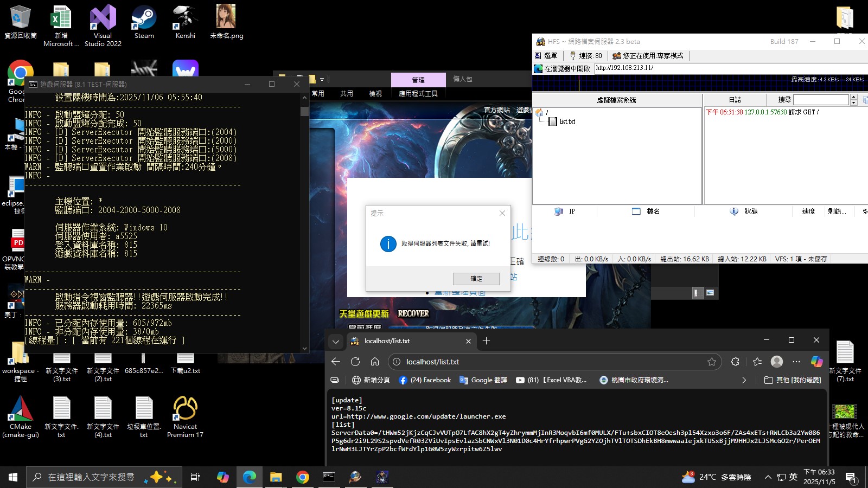Open Task View on the taskbar
This screenshot has height=488, width=868.
[195, 477]
